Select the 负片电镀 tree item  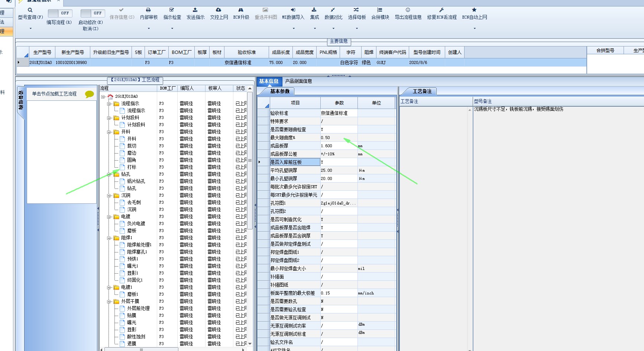[x=136, y=224]
